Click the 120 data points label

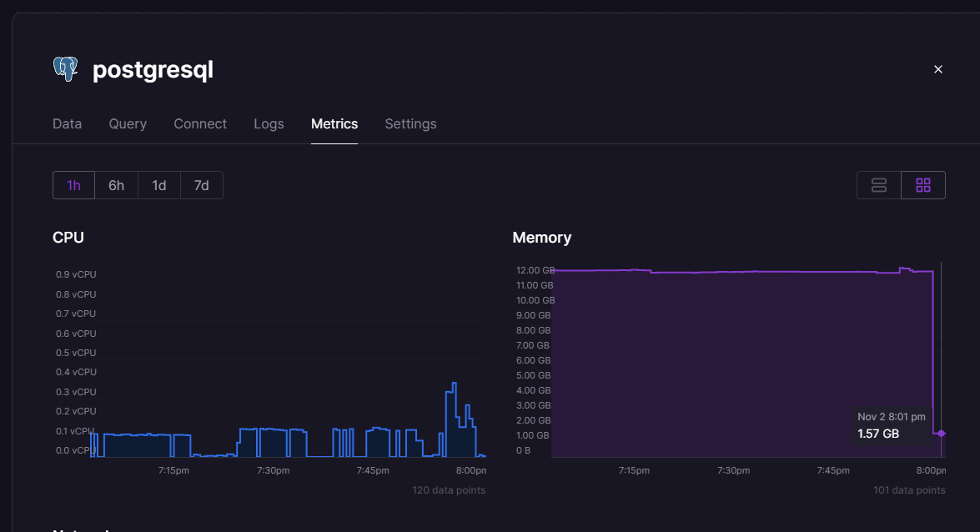click(x=450, y=489)
